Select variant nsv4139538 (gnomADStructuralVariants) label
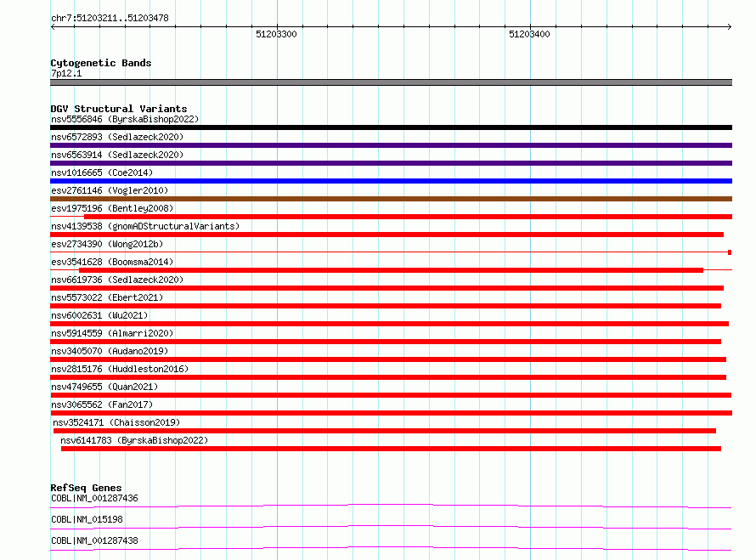Screen dimensions: 756x560 (145, 226)
